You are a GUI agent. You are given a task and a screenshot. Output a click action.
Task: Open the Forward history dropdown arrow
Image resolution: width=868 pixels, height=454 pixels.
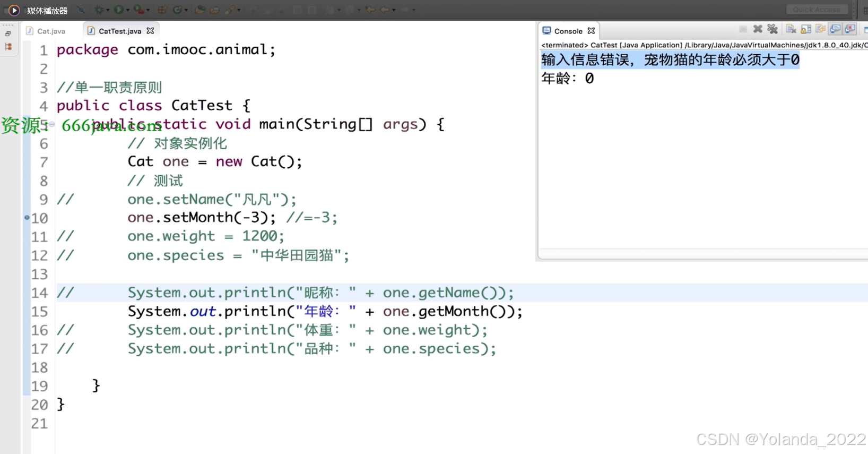[x=414, y=10]
